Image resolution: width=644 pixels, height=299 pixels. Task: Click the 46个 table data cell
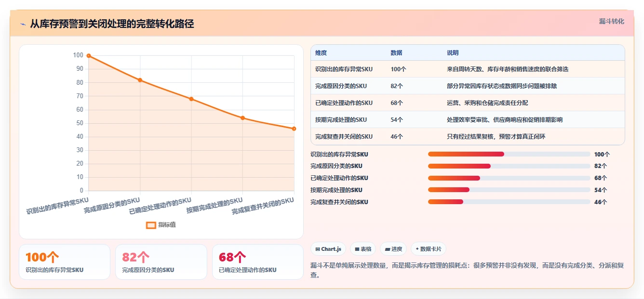pos(397,137)
